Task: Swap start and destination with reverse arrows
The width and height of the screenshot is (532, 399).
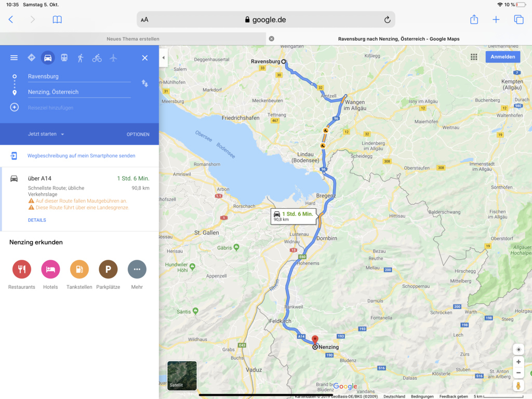Action: pyautogui.click(x=145, y=83)
